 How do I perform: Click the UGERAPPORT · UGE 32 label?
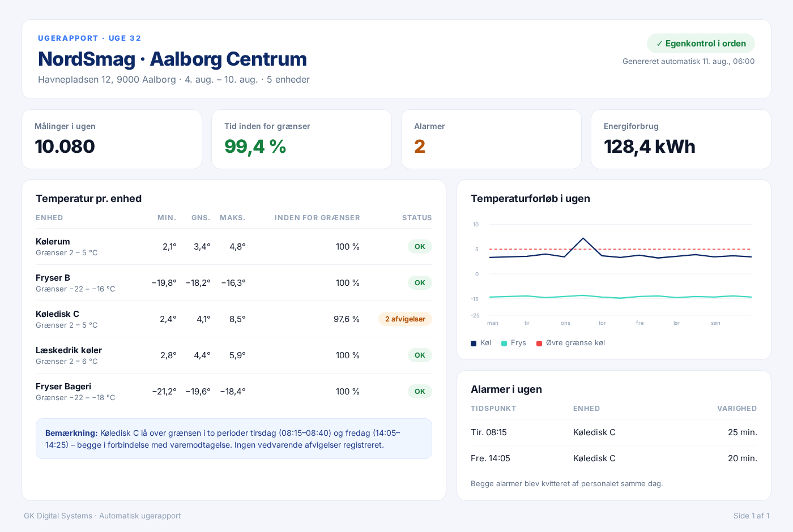click(89, 38)
